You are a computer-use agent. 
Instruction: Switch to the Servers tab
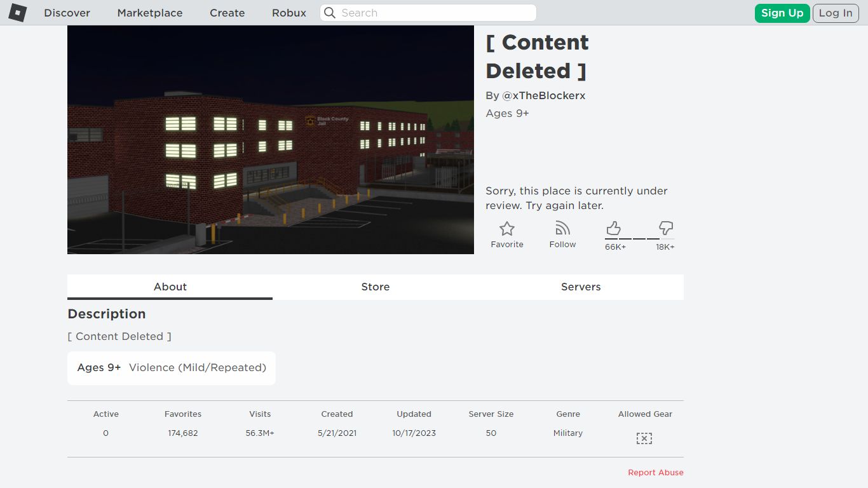pyautogui.click(x=581, y=287)
